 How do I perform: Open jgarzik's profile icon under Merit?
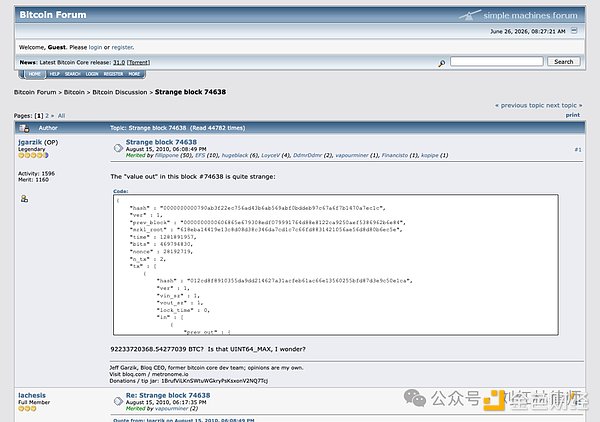pos(24,199)
